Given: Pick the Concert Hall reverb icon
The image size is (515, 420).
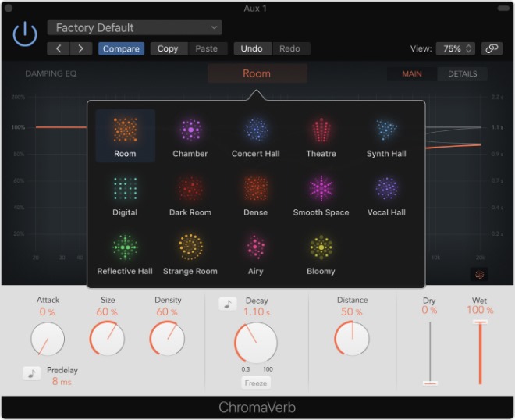Looking at the screenshot, I should click(256, 130).
